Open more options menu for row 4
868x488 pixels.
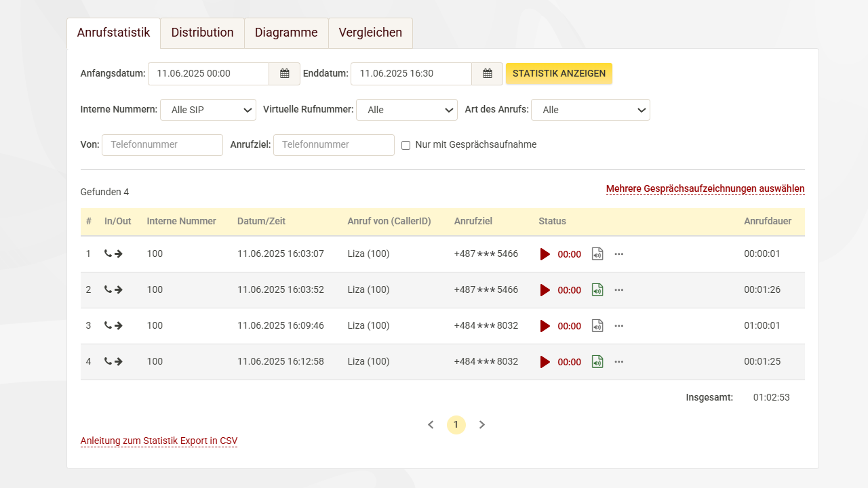618,362
